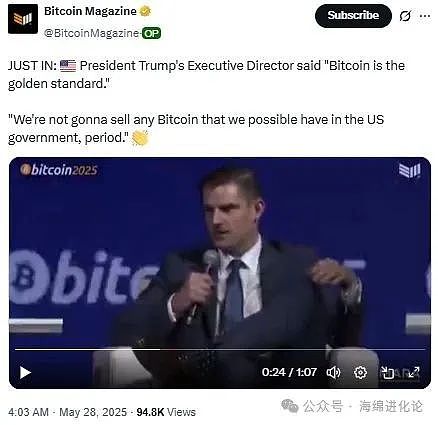
Task: Expand video to fullscreen
Action: pos(414,372)
